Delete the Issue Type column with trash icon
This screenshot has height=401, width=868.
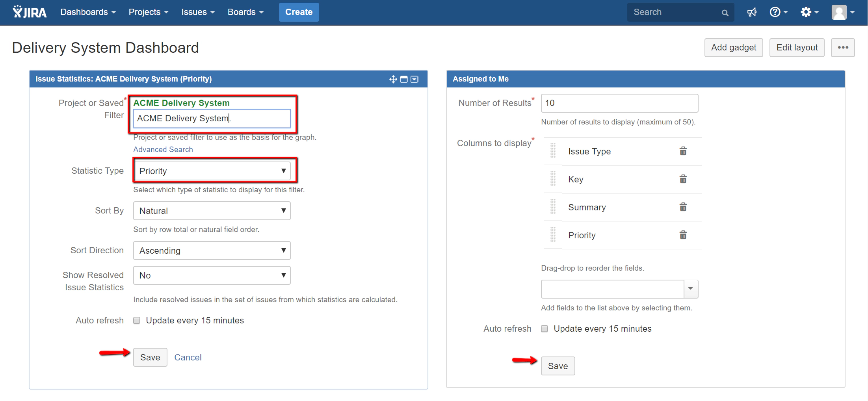tap(683, 151)
